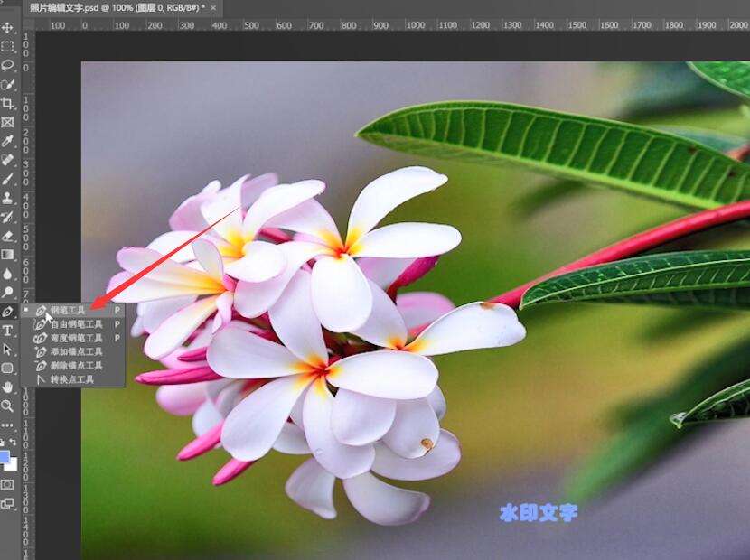Swap foreground and background colors

13,443
